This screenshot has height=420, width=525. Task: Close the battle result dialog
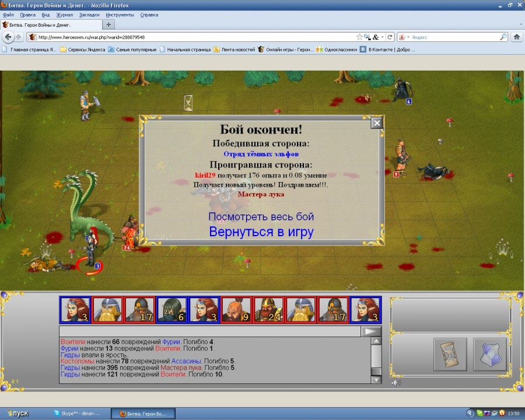point(377,123)
